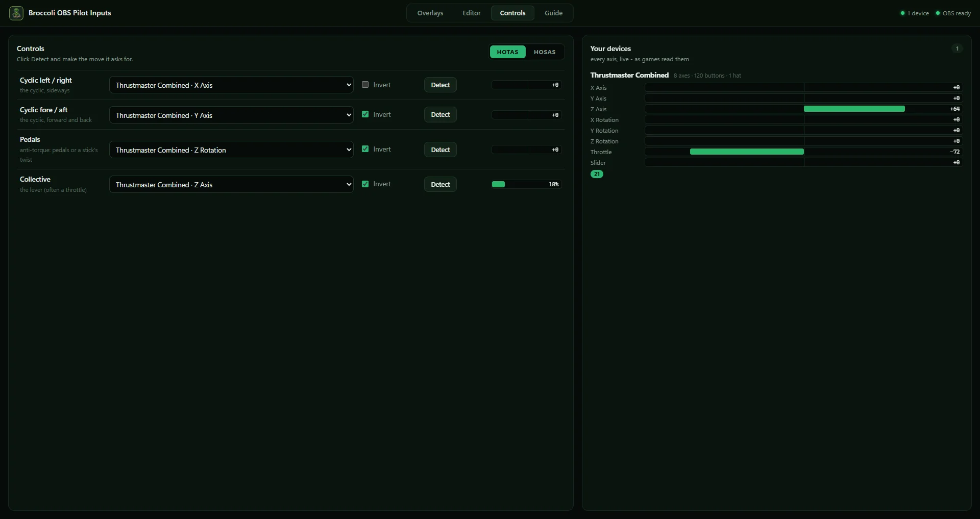This screenshot has width=980, height=519.
Task: Uncheck Invert for Collective
Action: [365, 184]
